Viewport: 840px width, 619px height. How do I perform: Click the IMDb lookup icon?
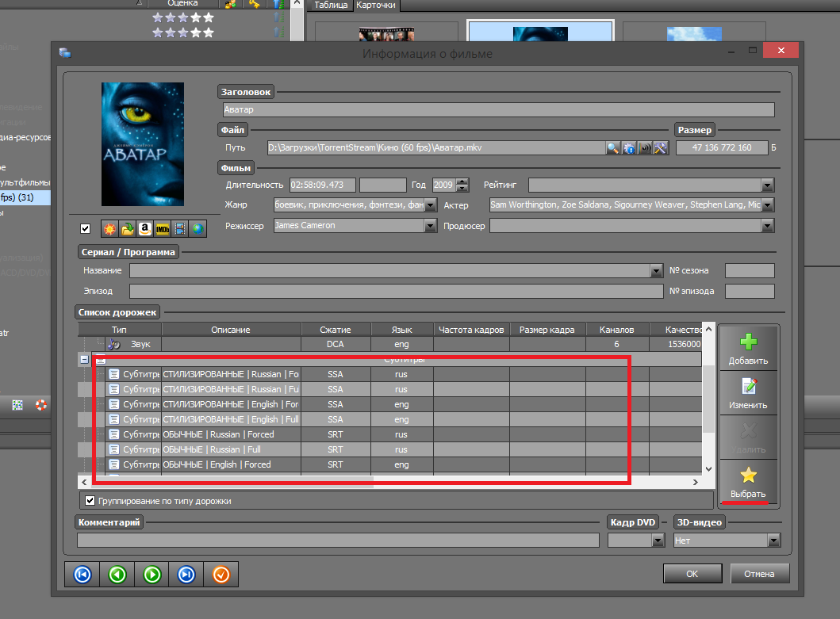coord(163,229)
